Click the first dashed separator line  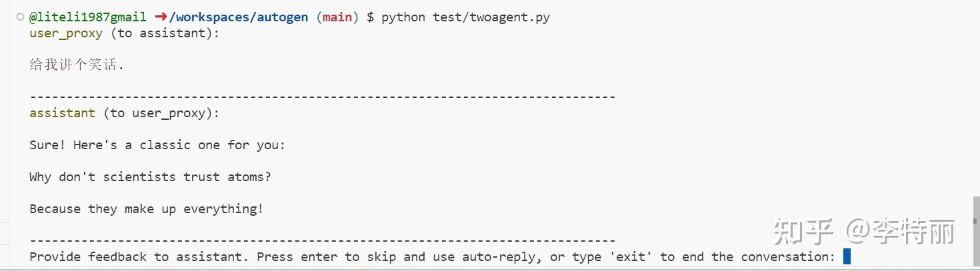click(x=322, y=97)
